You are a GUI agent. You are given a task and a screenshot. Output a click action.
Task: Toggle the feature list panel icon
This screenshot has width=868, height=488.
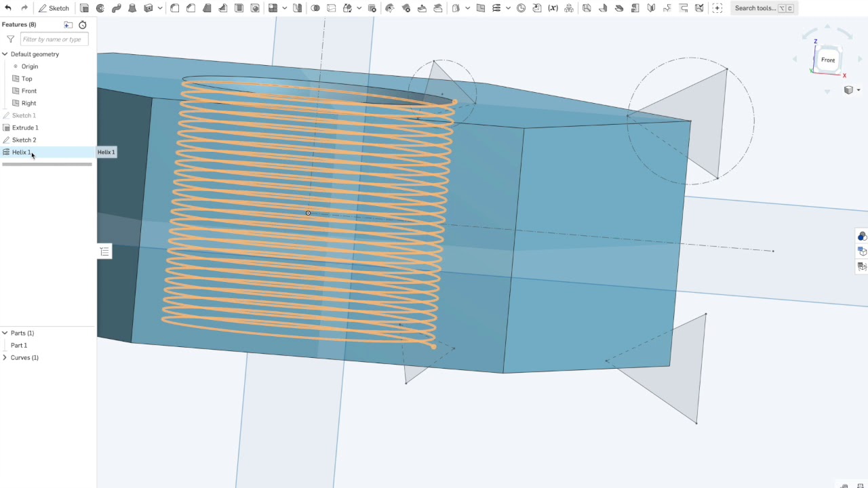[104, 251]
